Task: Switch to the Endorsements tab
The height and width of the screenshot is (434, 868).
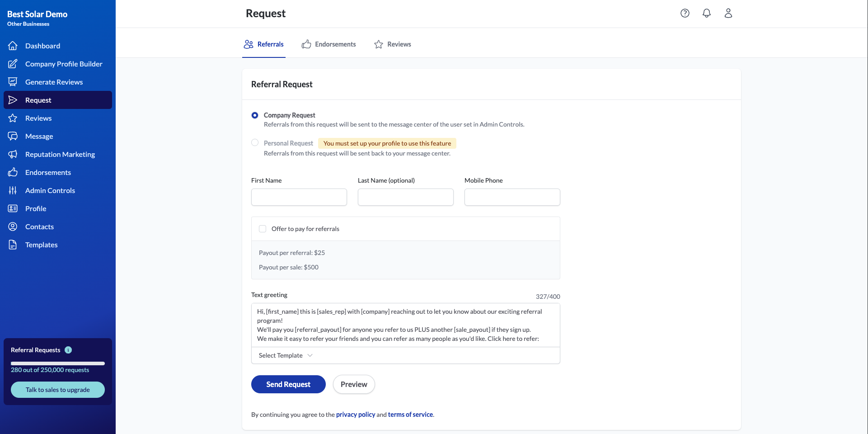Action: tap(328, 44)
